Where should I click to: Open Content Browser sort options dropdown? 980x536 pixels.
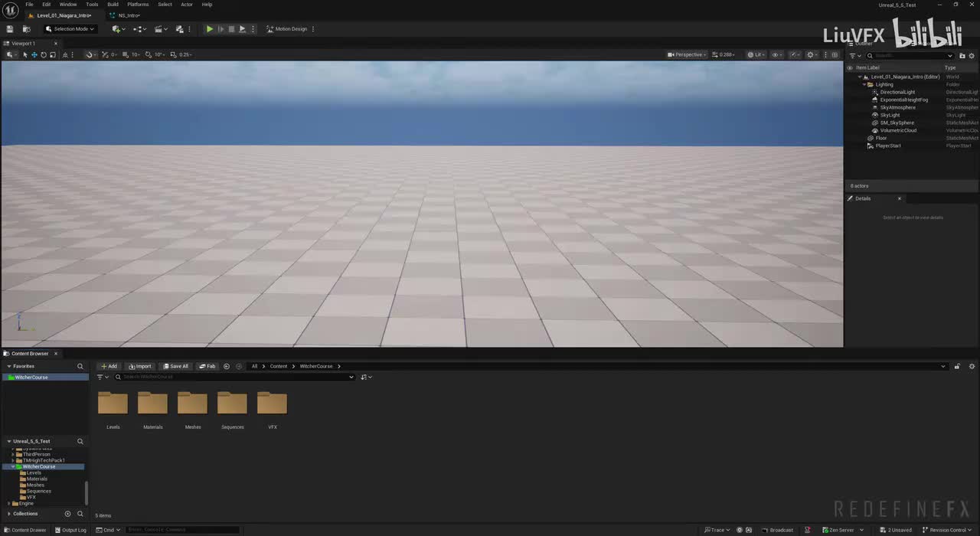[366, 377]
